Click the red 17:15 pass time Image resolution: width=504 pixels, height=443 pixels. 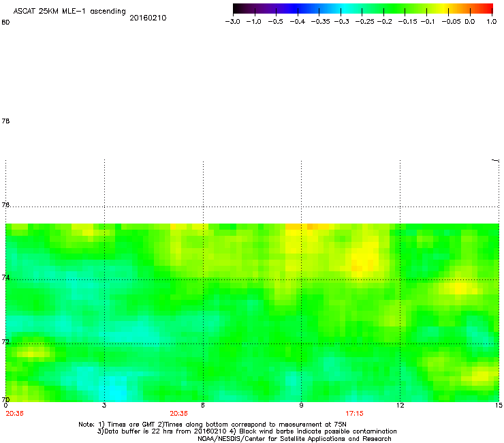[355, 414]
